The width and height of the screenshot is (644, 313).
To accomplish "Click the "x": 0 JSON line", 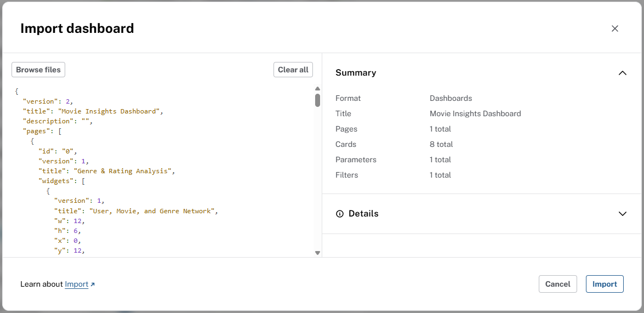I will point(67,242).
